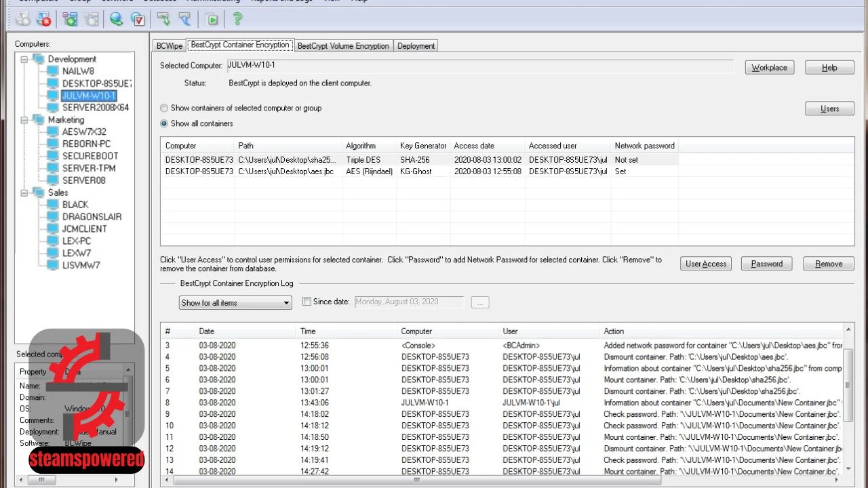Go to the Deployment tab
This screenshot has height=488, width=868.
click(416, 46)
